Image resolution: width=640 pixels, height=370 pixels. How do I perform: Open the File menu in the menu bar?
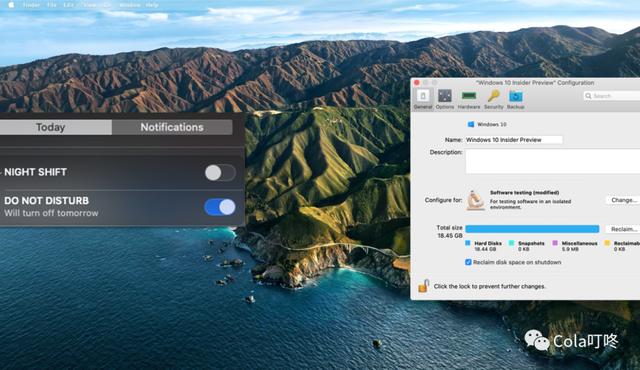click(51, 5)
